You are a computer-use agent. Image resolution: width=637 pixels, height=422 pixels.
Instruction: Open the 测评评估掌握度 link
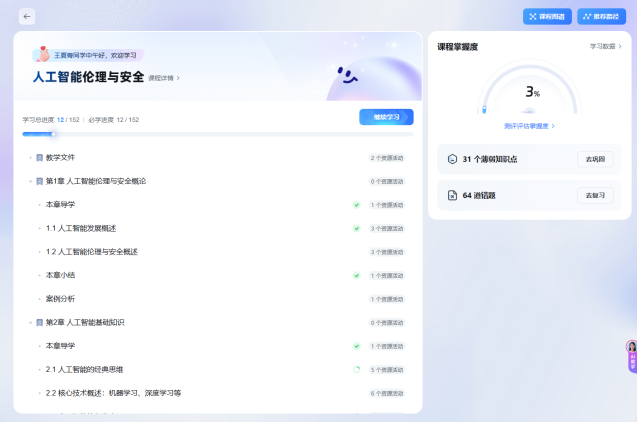[x=529, y=126]
